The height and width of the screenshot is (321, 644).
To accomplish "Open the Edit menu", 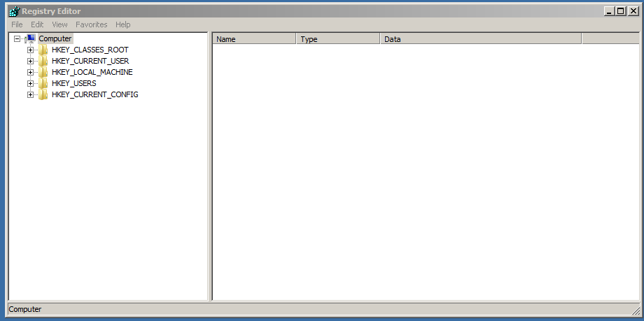I will [x=37, y=24].
